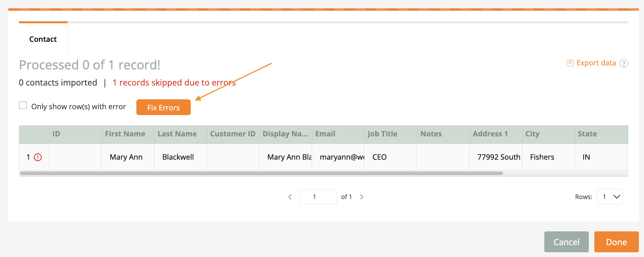Click the red error icon in row 1
The width and height of the screenshot is (644, 257).
pos(38,157)
